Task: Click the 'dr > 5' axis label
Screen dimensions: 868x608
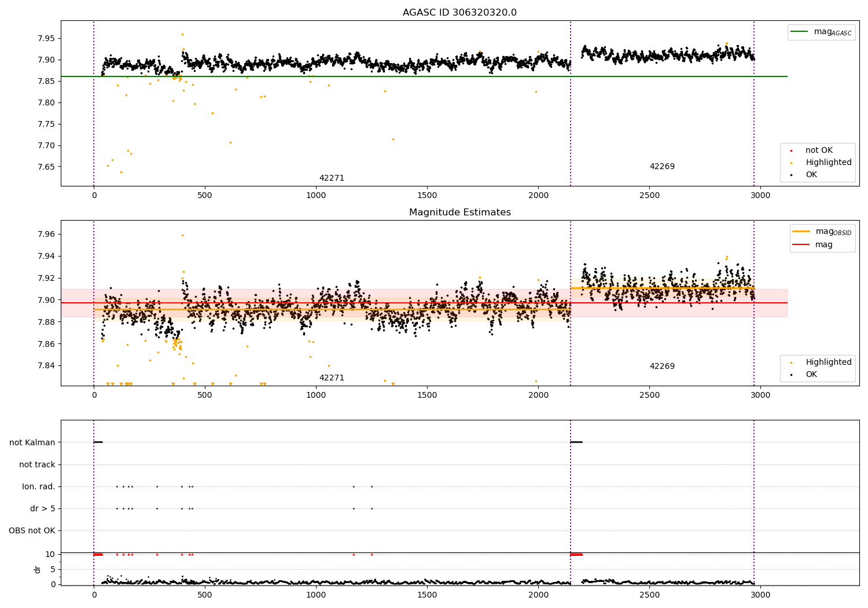Action: 43,508
